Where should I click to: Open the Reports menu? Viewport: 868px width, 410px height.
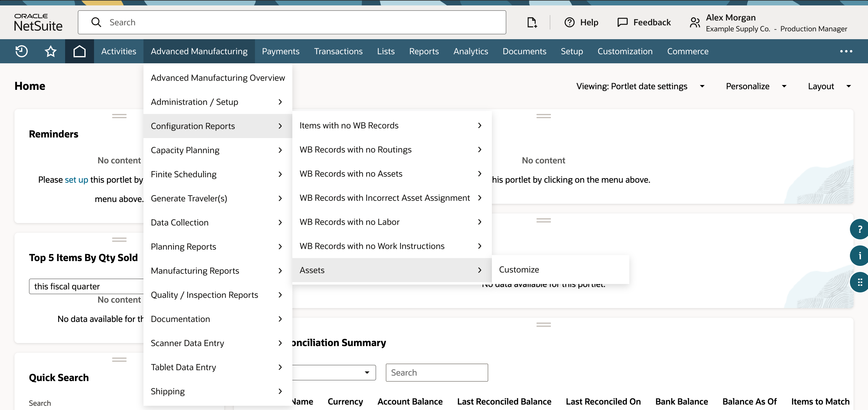[x=424, y=51]
